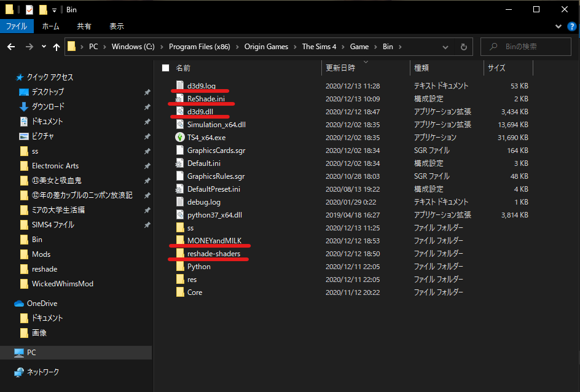Open the ファイル menu
580x392 pixels.
click(17, 26)
